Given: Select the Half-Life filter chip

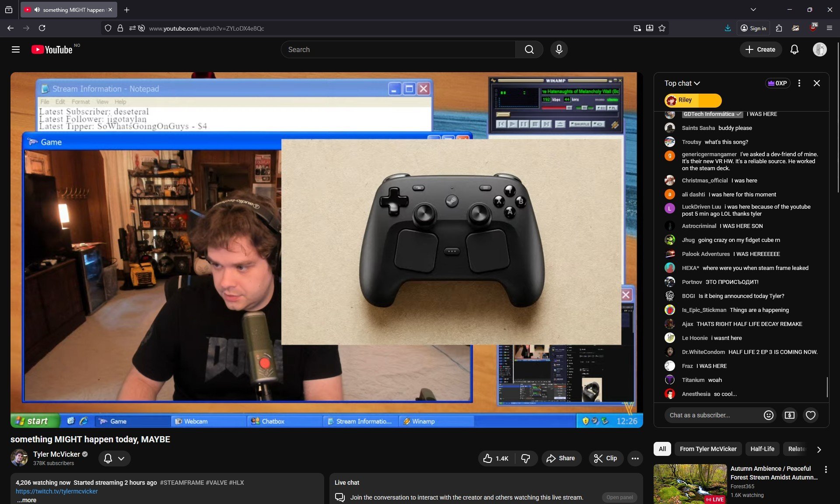Looking at the screenshot, I should pyautogui.click(x=762, y=449).
